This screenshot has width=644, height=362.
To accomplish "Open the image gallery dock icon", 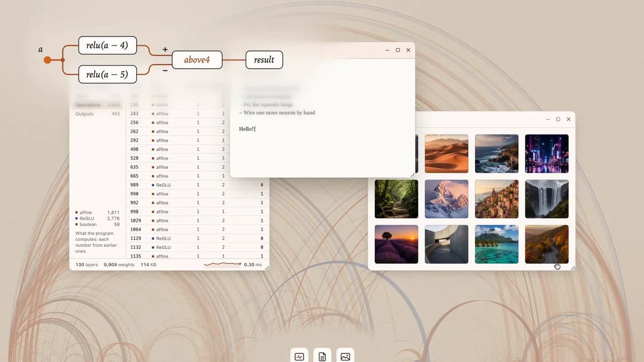I will [345, 356].
